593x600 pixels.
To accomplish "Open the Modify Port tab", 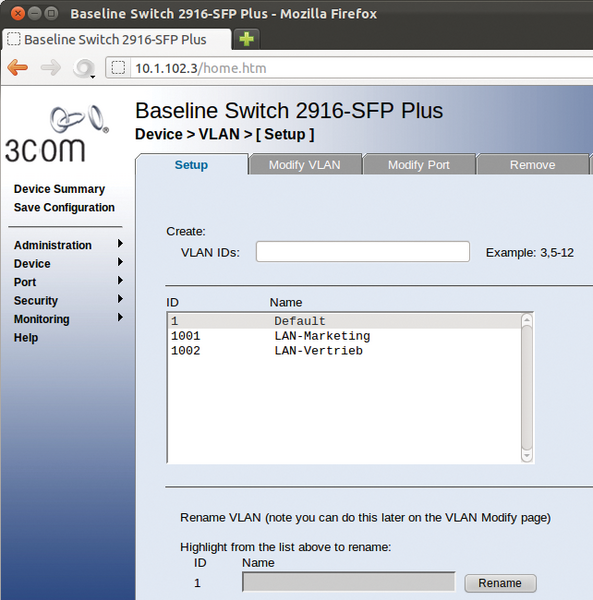I will tap(419, 165).
